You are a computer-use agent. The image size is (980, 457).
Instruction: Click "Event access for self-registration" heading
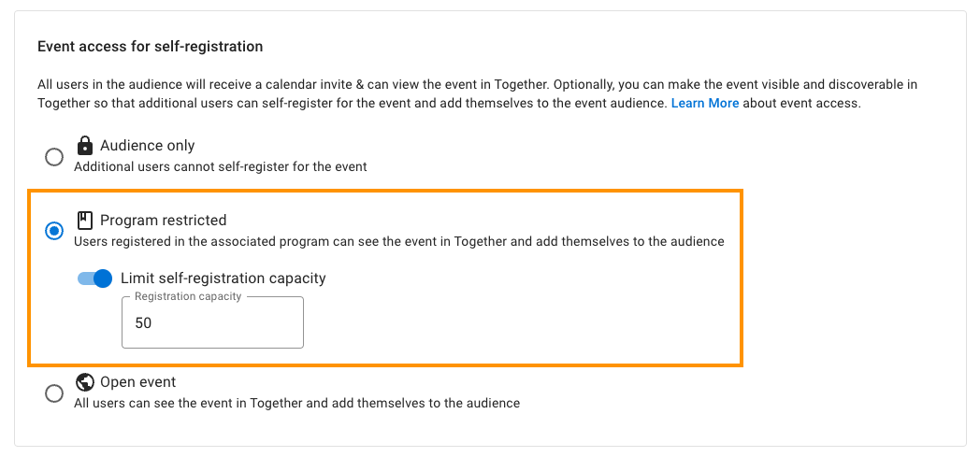150,47
